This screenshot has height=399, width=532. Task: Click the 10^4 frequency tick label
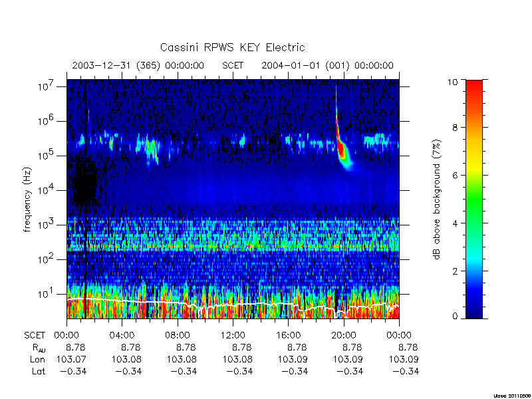47,190
